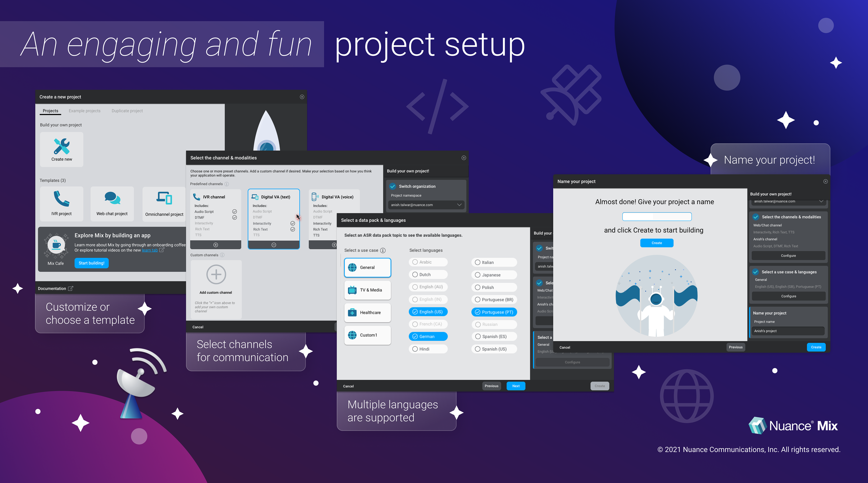This screenshot has height=483, width=868.
Task: Open the learn tab link
Action: pos(150,250)
